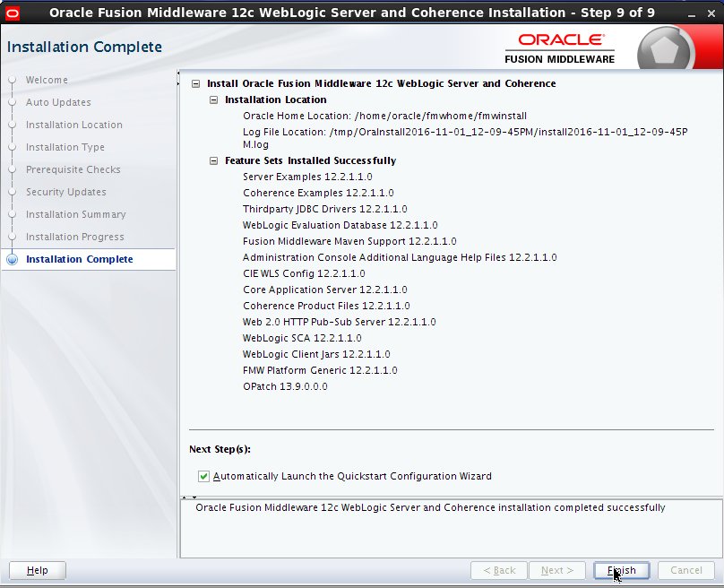Click the installation completed successfully status message
Image resolution: width=724 pixels, height=588 pixels.
(430, 508)
